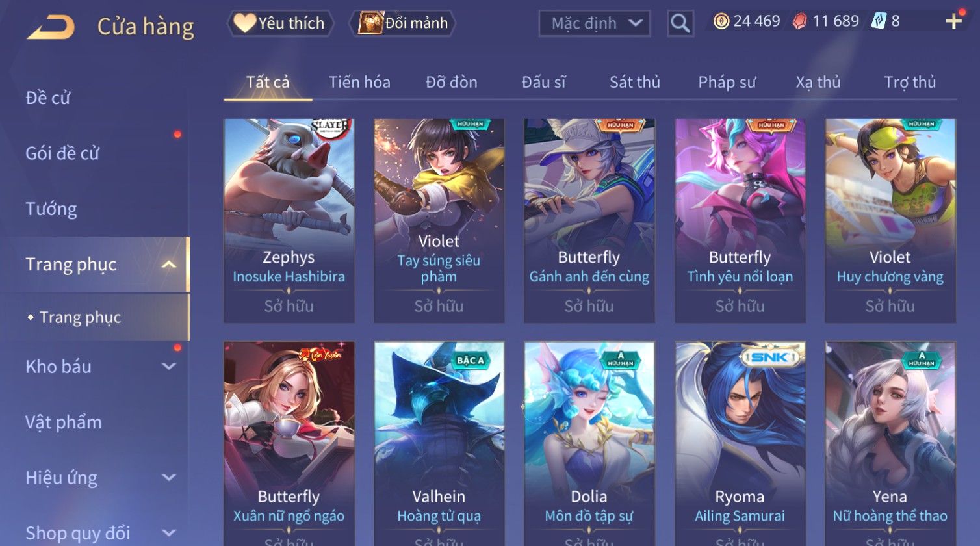Collapse the Trang phục sidebar section
Image resolution: width=980 pixels, height=546 pixels.
[x=169, y=265]
